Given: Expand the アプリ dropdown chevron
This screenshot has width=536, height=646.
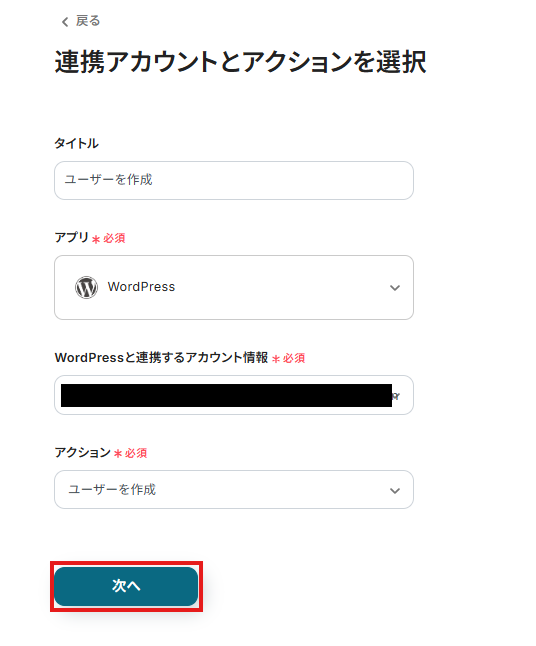Looking at the screenshot, I should click(x=395, y=288).
